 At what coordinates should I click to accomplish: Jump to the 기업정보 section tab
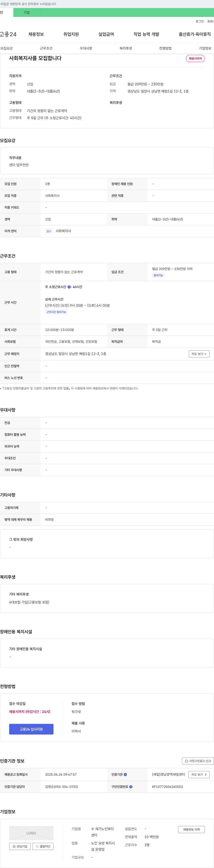point(205,48)
